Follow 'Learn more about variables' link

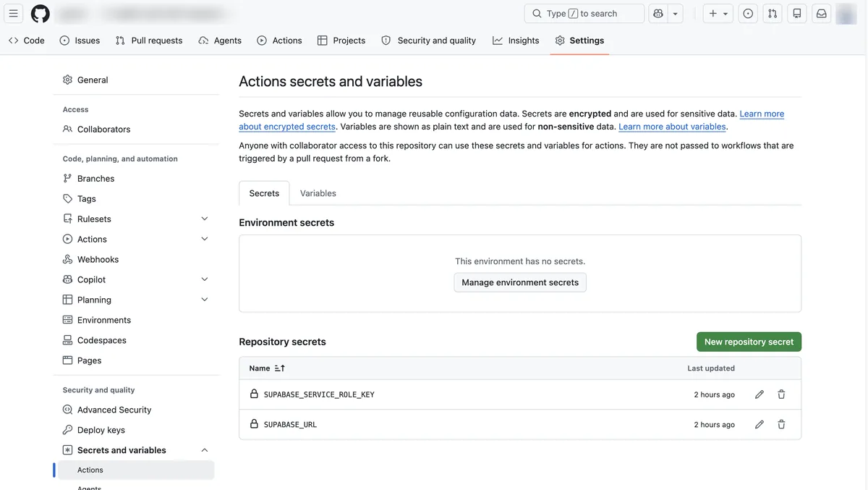point(672,127)
